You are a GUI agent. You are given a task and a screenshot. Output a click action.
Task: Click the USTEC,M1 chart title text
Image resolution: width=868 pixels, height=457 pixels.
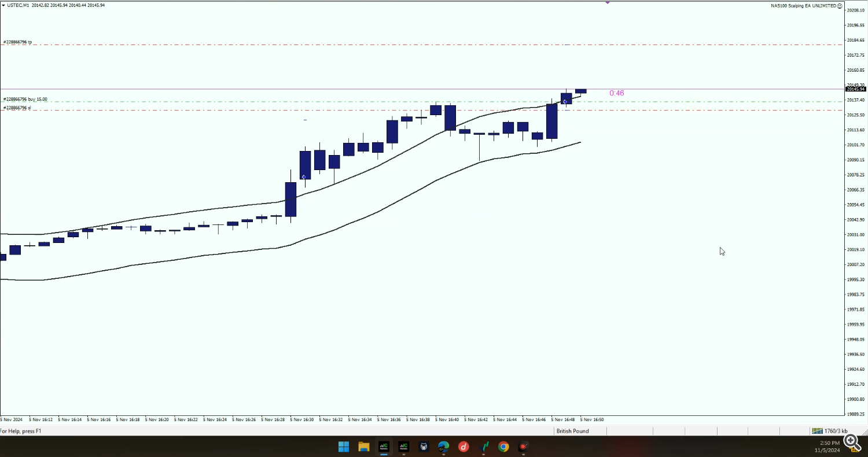tap(18, 5)
